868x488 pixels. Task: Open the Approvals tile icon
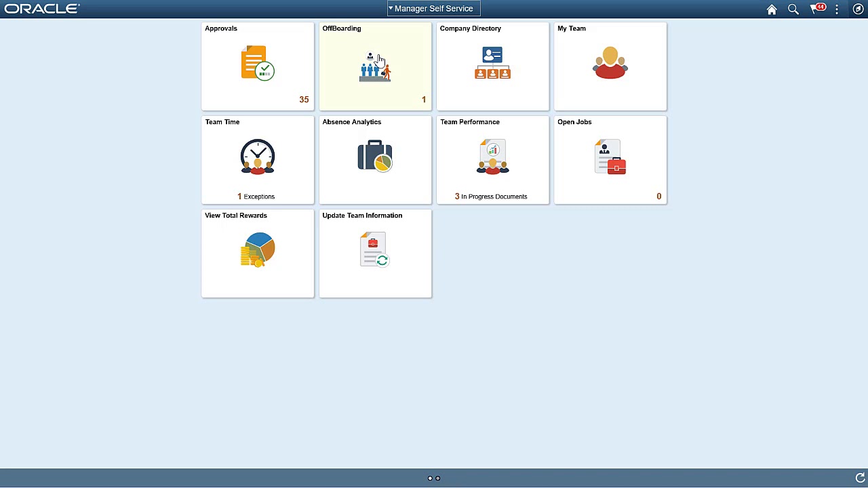[258, 63]
